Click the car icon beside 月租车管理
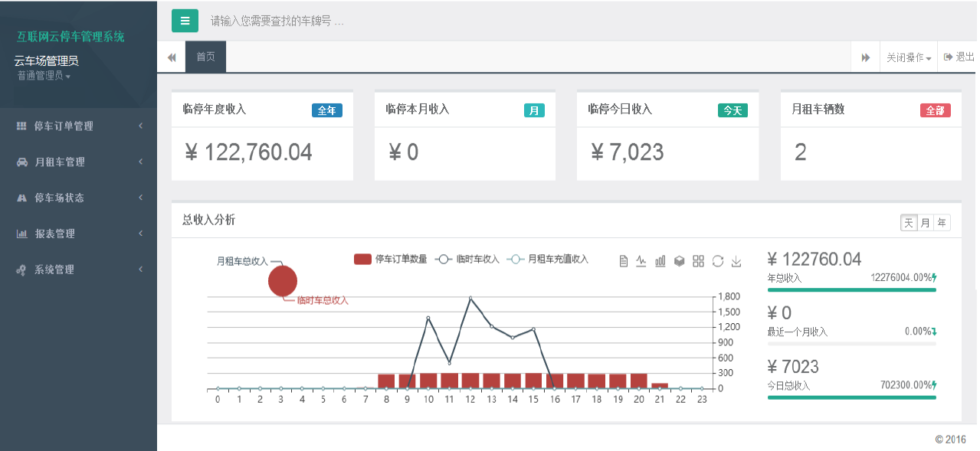 tap(21, 162)
